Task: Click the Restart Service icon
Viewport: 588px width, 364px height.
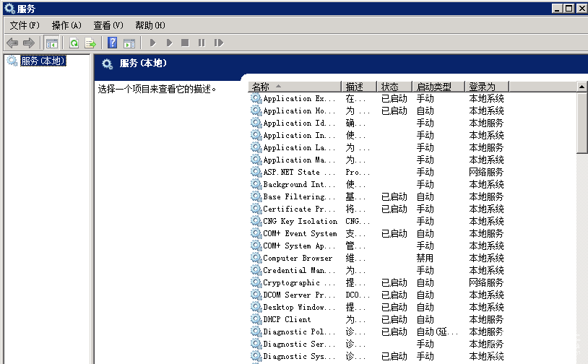Action: click(219, 43)
